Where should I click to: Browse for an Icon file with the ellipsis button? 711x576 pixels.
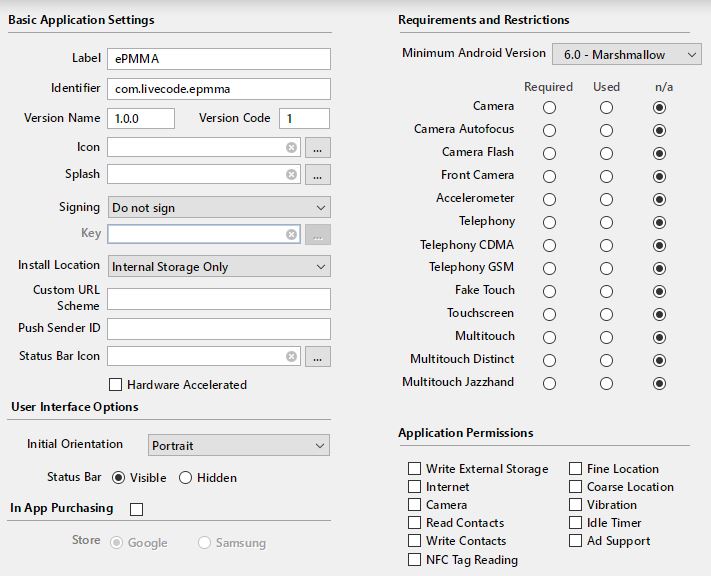[x=318, y=147]
